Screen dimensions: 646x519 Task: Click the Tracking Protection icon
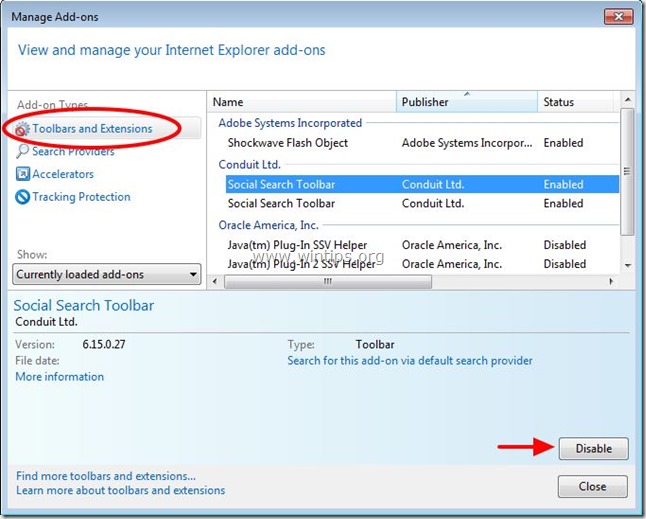point(22,197)
